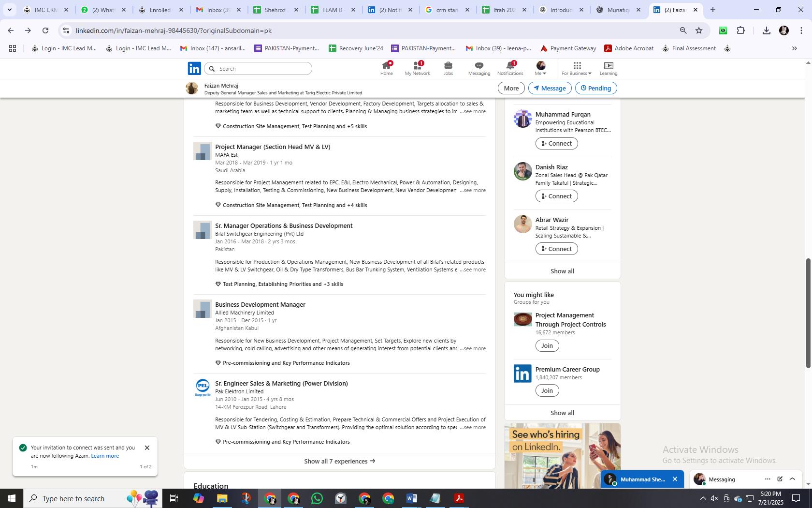Open Project Manager (Section Head MV & LV) entry
812x508 pixels.
click(273, 147)
